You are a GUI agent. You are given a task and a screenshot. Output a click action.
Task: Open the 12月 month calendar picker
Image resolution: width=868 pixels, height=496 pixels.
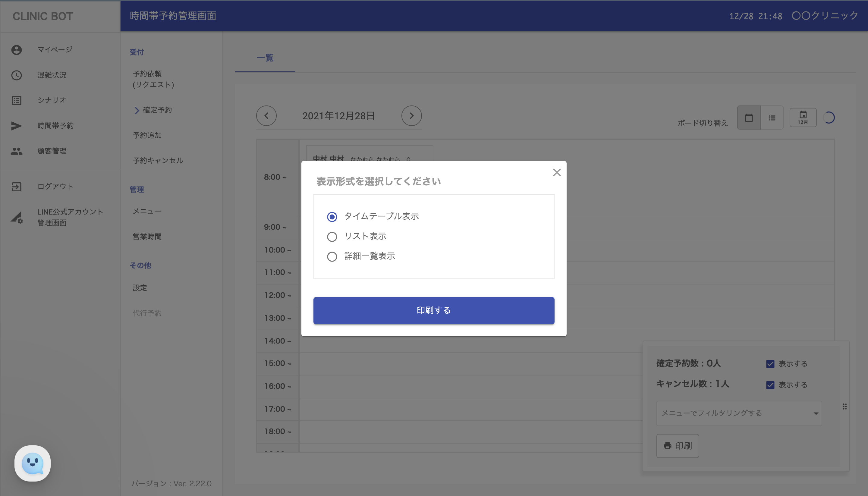pyautogui.click(x=803, y=118)
